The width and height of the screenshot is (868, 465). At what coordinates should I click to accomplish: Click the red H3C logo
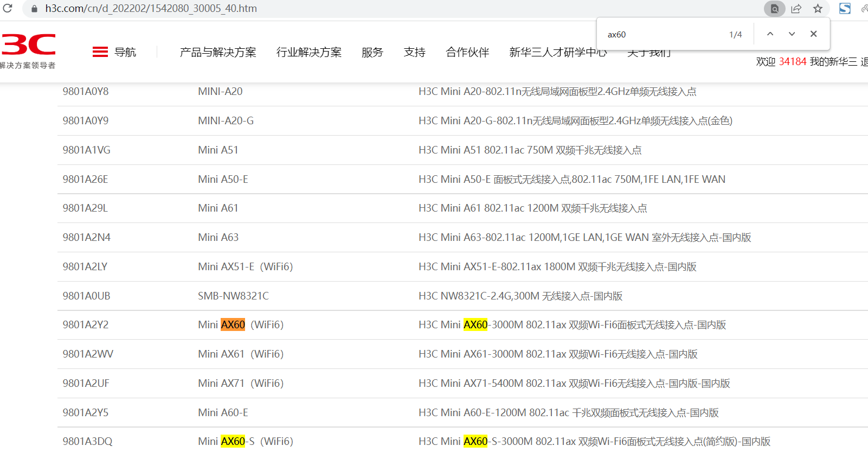28,45
